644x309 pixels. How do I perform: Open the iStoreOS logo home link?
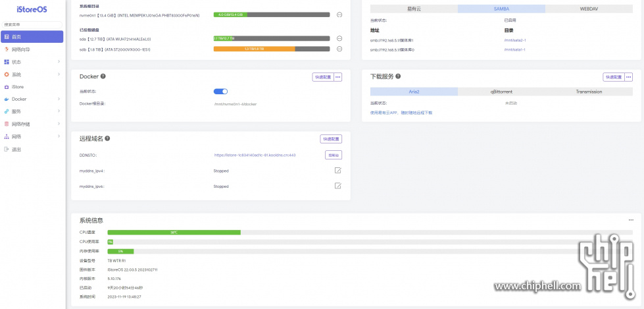click(32, 9)
